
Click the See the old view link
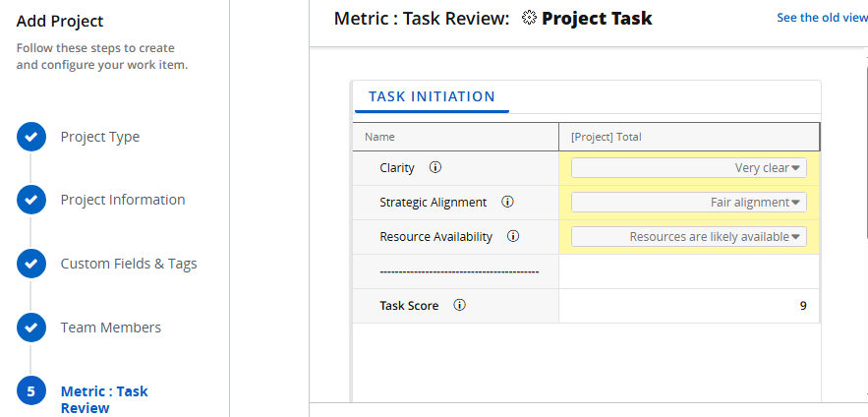pos(822,18)
